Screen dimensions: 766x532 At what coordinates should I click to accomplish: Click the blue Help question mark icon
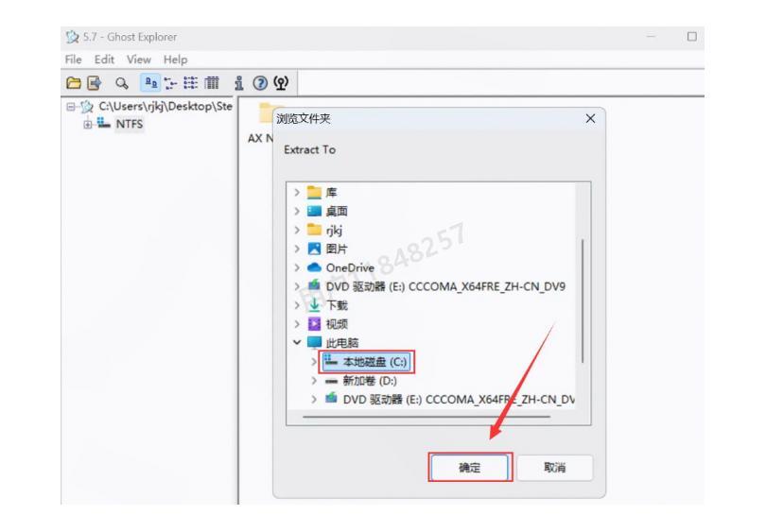pyautogui.click(x=260, y=83)
